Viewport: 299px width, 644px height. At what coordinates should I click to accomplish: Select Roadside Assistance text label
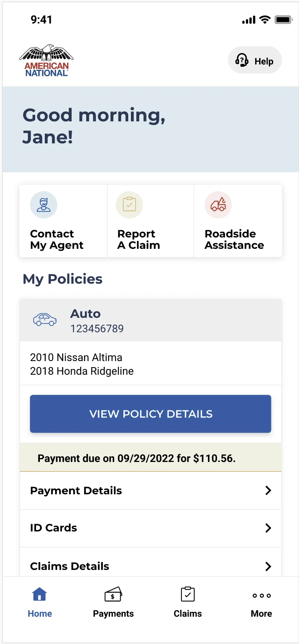(x=234, y=239)
